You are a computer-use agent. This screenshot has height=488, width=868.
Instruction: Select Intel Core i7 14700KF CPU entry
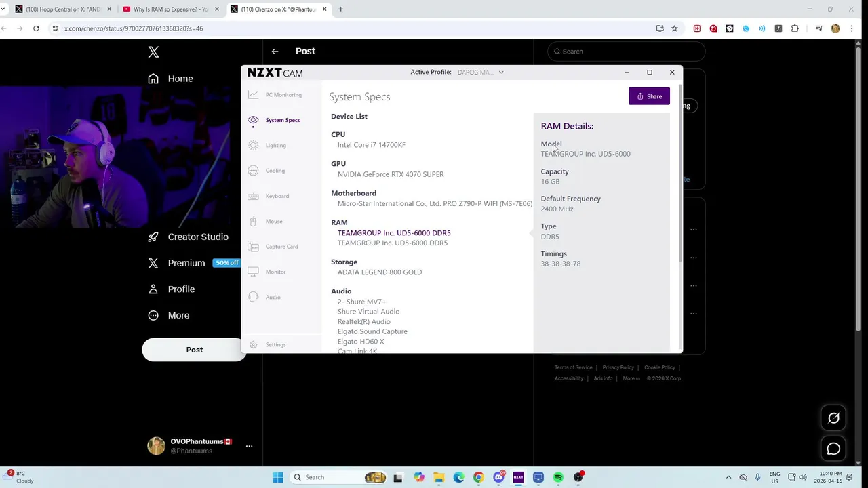tap(372, 145)
